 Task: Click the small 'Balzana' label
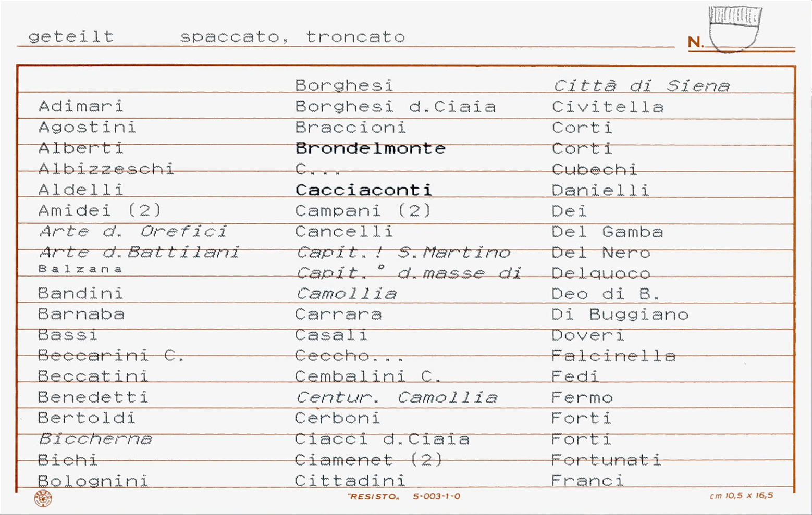click(x=80, y=269)
